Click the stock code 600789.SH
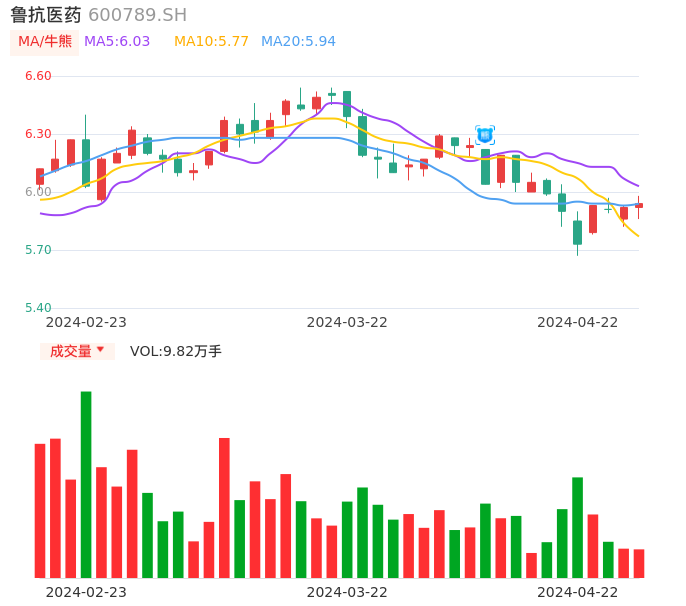 point(137,15)
